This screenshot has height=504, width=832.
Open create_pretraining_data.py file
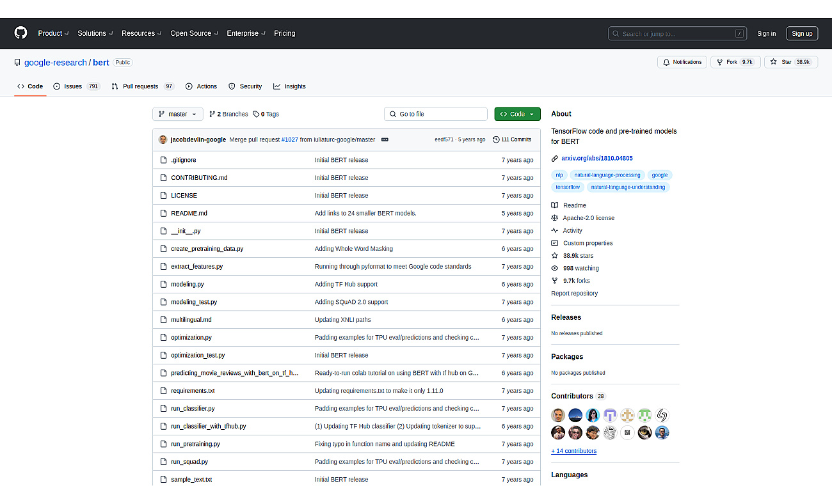point(207,249)
